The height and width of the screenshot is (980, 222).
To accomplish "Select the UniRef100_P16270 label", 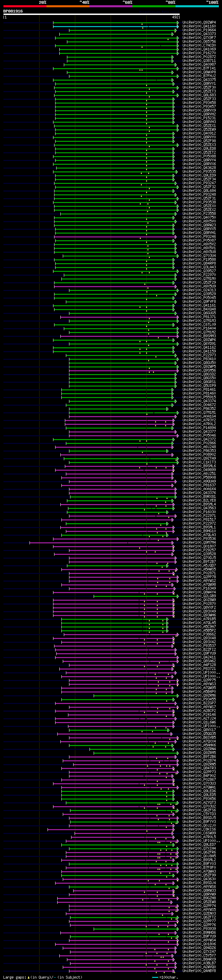I will [x=199, y=53].
